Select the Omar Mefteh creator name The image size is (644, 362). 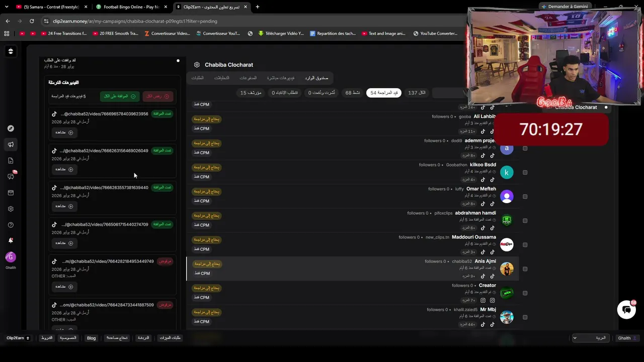tap(481, 189)
